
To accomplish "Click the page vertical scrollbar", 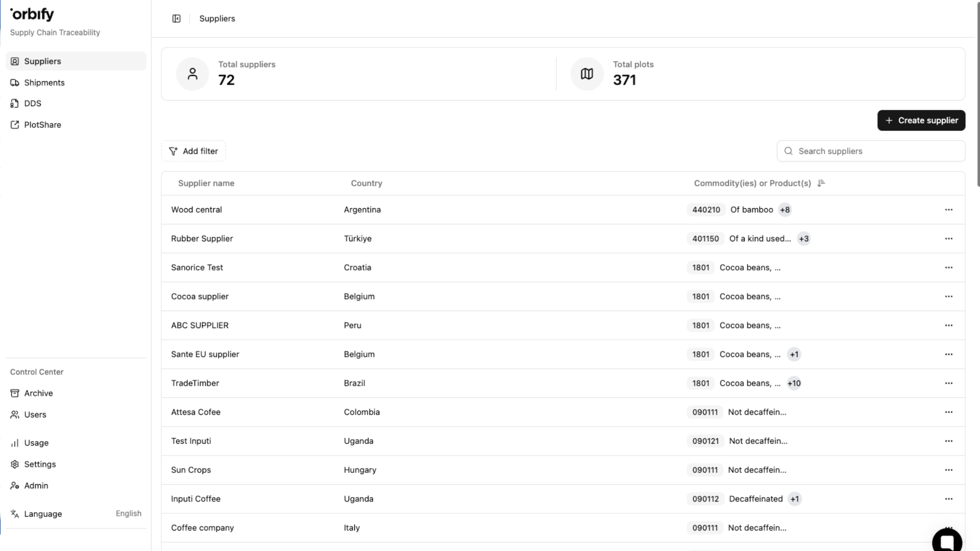I will (977, 94).
